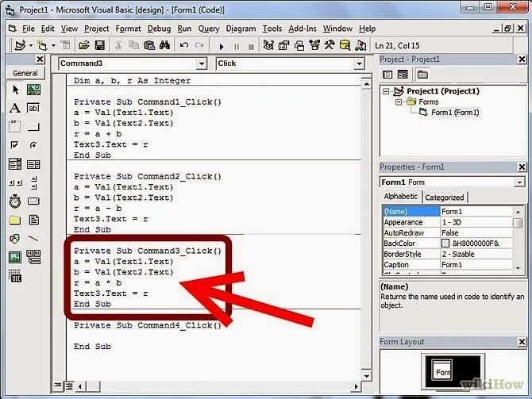Click the Open Project toolbar icon
Viewport: 532px width, 399px height.
[x=84, y=45]
